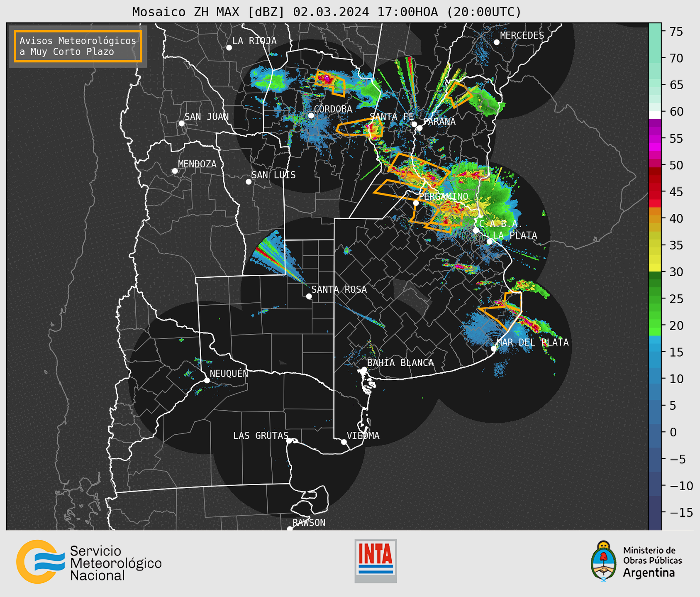Click the green 25 dBZ color scale segment
700x597 pixels.
(x=655, y=298)
